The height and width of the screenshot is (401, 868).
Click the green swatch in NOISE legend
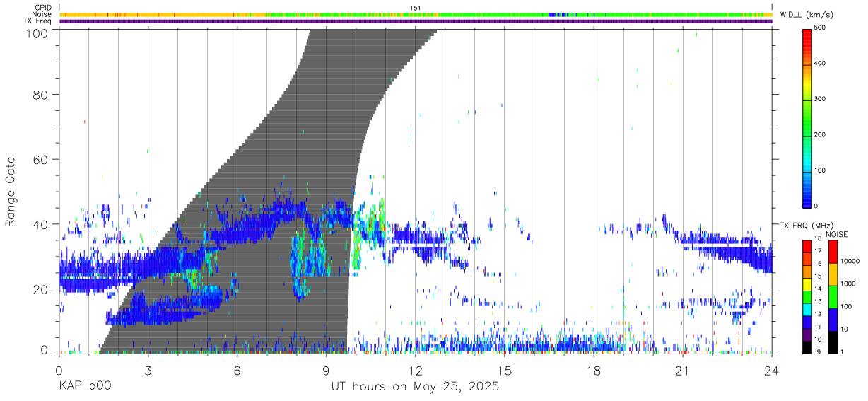[x=833, y=296]
